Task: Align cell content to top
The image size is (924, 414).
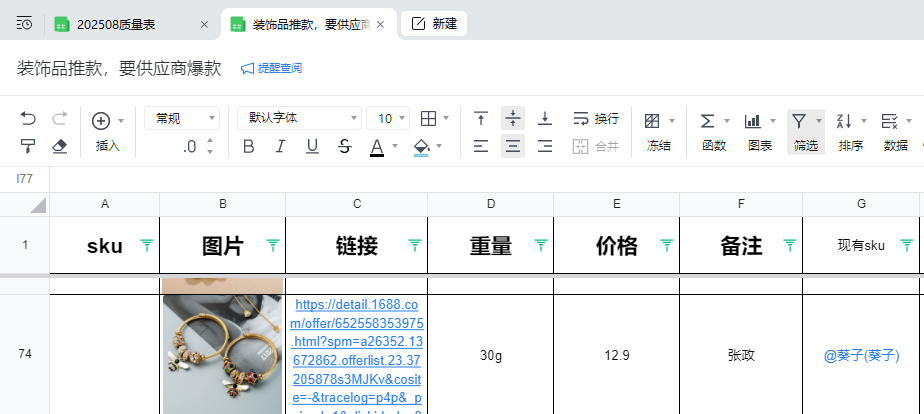Action: [481, 119]
